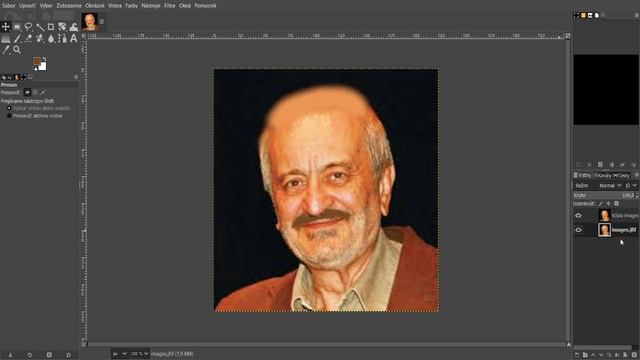The width and height of the screenshot is (640, 360).
Task: Open the units dropdown in status bar
Action: click(120, 354)
